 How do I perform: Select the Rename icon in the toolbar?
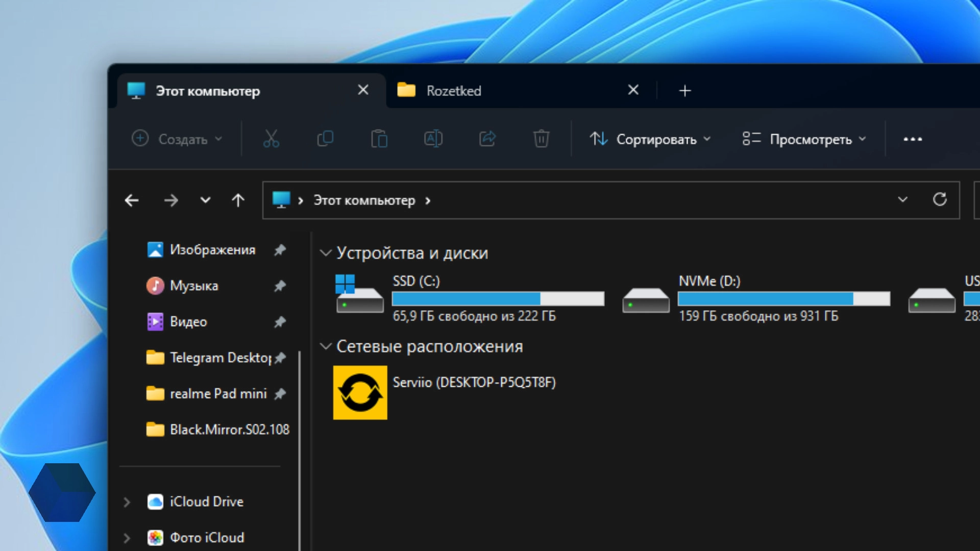(x=433, y=139)
